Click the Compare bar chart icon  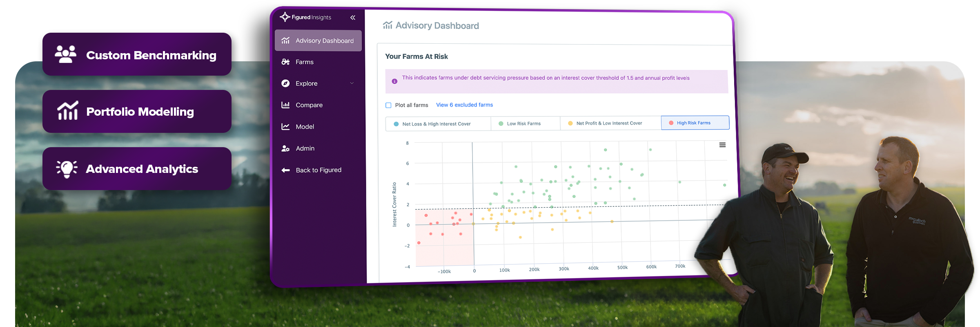point(285,105)
